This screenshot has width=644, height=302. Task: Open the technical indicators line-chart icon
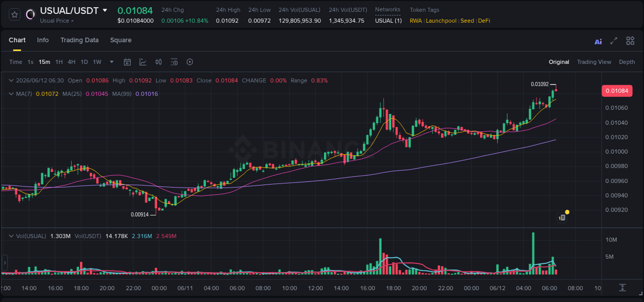point(143,62)
